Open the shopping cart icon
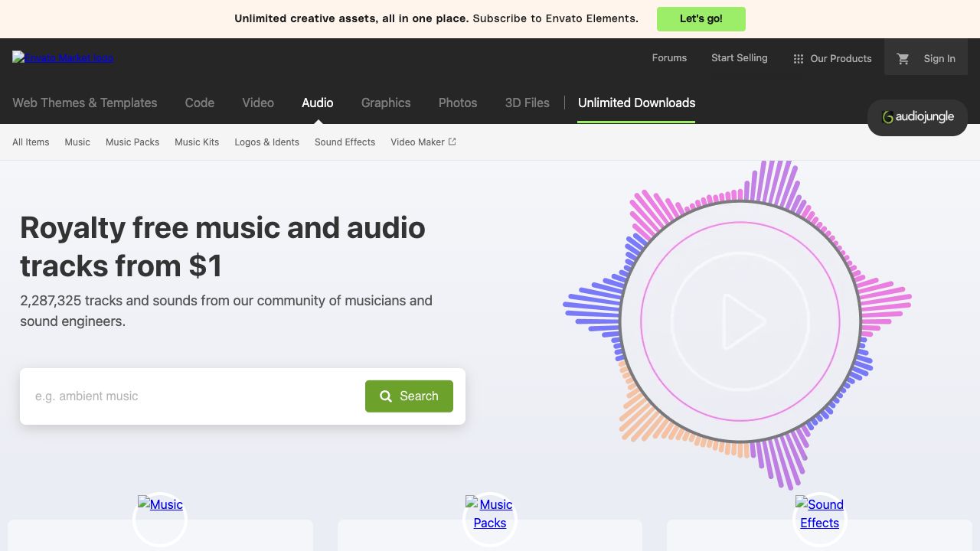 (x=903, y=58)
